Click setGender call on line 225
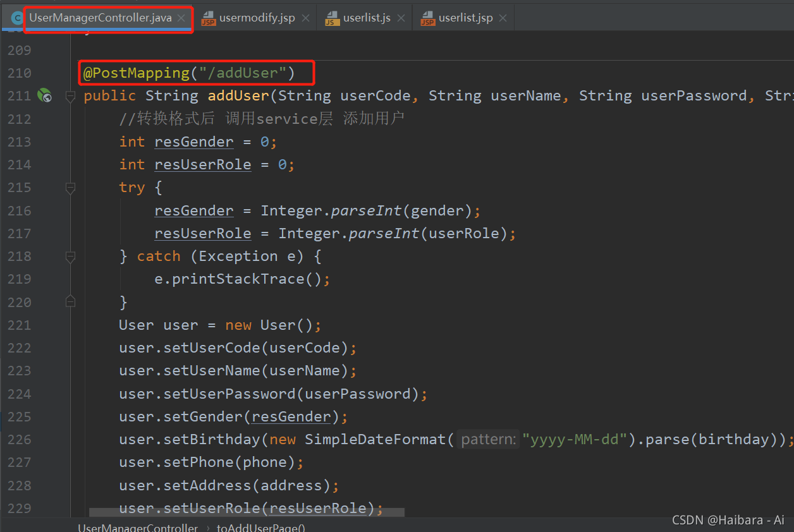This screenshot has width=794, height=532. (x=203, y=417)
